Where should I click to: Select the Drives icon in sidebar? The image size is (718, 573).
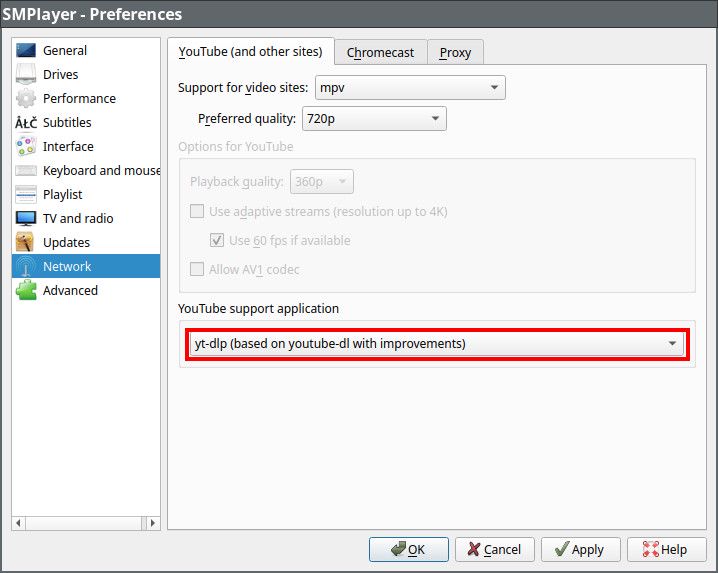point(26,75)
